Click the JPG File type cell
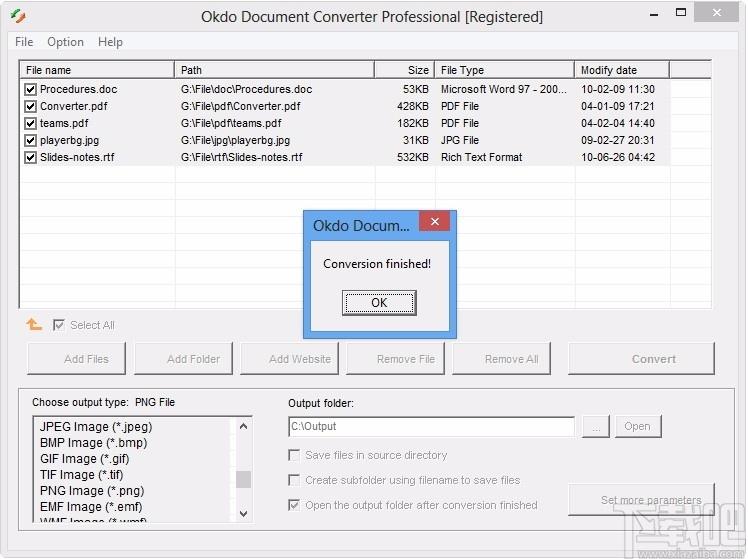This screenshot has width=748, height=559. (x=460, y=140)
